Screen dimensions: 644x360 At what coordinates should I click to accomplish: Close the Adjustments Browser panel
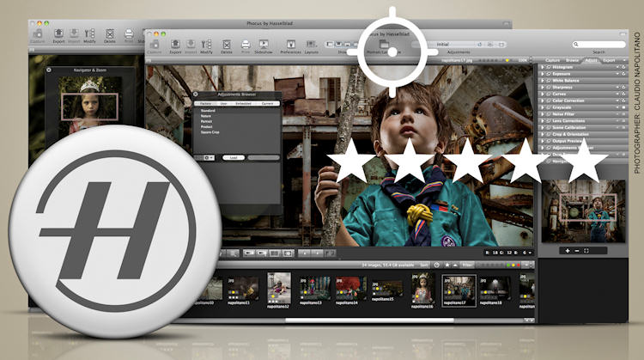[x=196, y=95]
